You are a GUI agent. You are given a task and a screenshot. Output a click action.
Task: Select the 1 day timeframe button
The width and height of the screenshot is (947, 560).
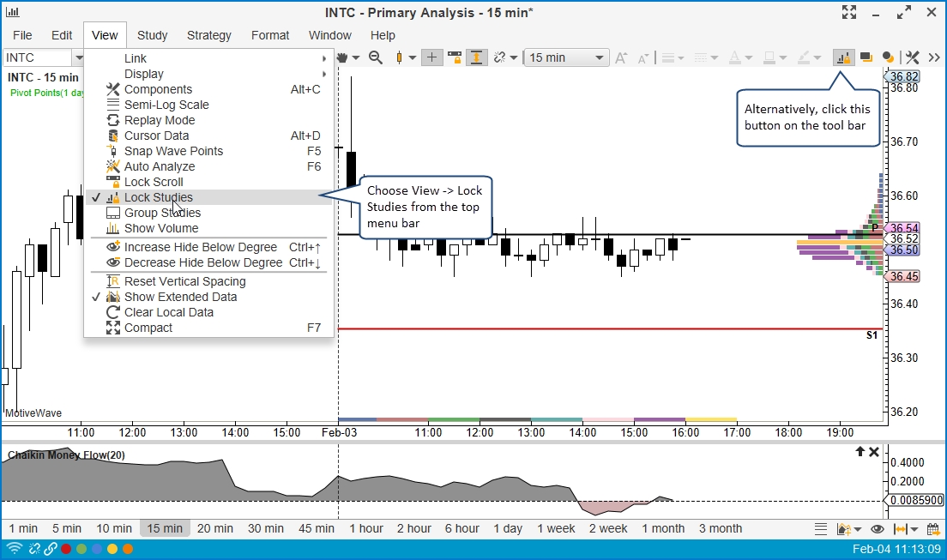coord(508,528)
